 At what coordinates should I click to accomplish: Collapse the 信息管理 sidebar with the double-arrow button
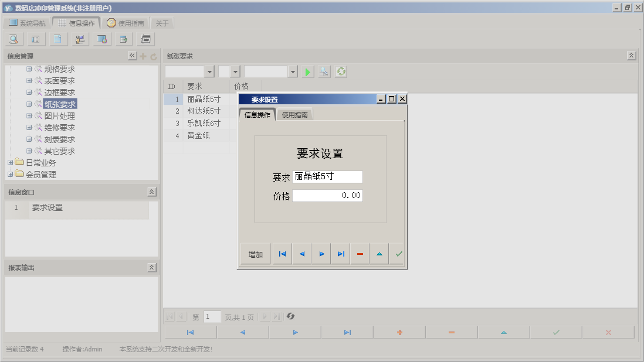[133, 55]
